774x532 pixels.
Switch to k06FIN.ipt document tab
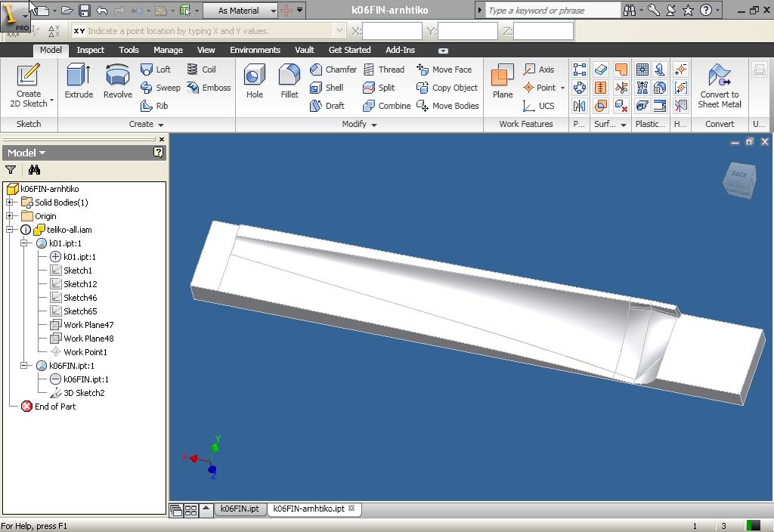pyautogui.click(x=240, y=509)
